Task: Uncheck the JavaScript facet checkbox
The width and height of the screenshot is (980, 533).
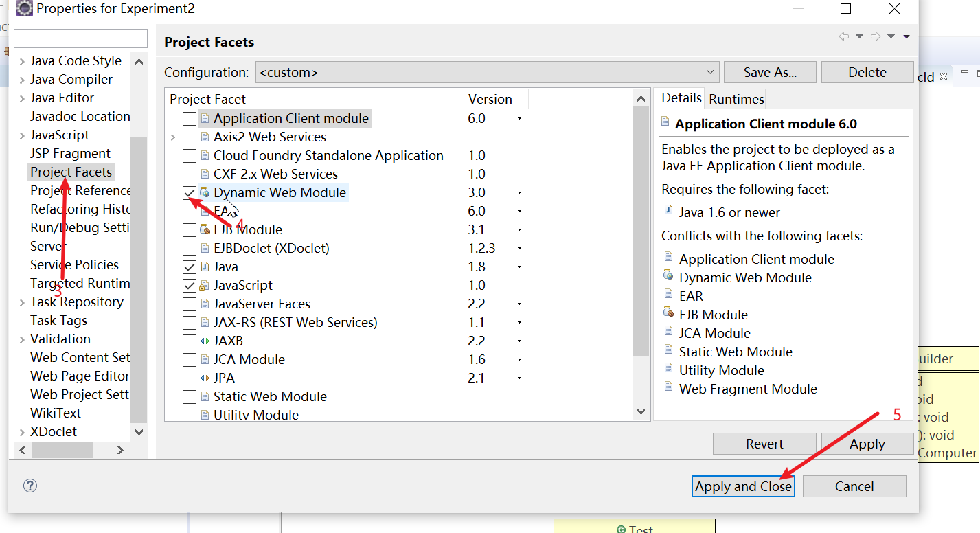Action: pos(190,286)
